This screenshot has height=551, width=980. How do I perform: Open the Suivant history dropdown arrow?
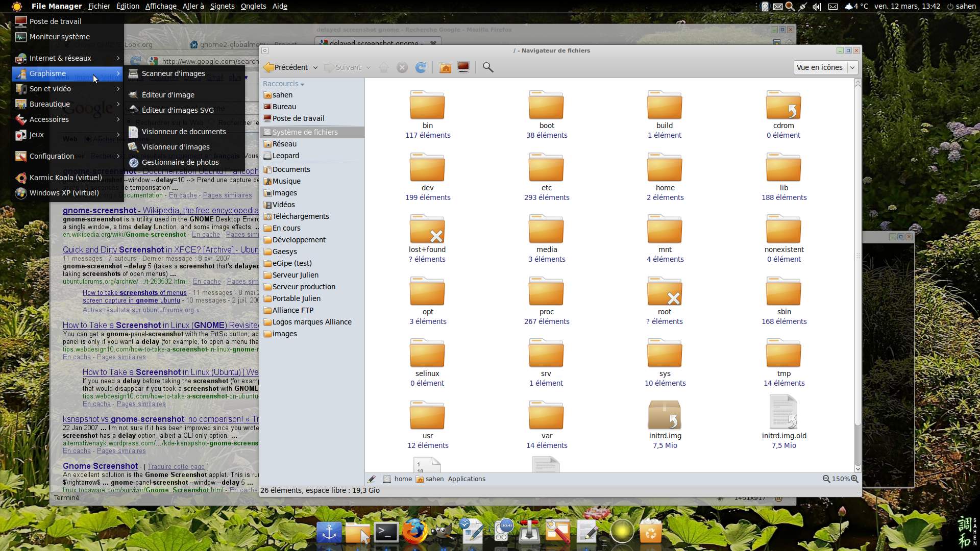pyautogui.click(x=368, y=67)
